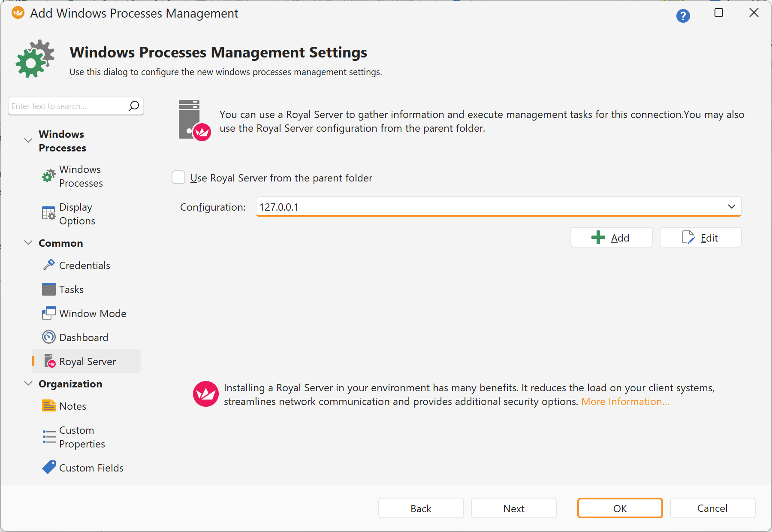Open Custom Fields via its tag icon
This screenshot has height=532, width=772.
49,467
